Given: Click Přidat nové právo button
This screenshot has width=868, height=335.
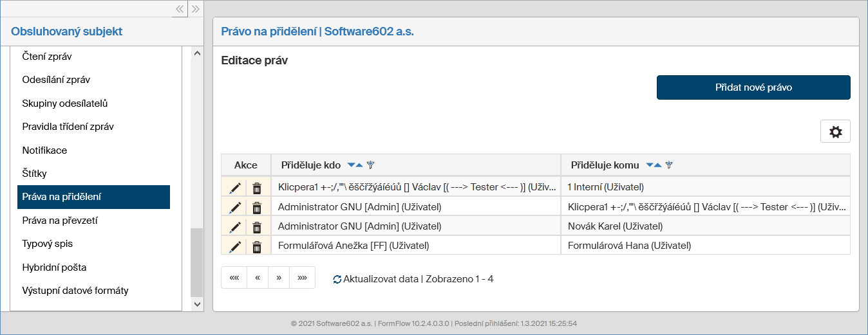Looking at the screenshot, I should click(x=753, y=87).
